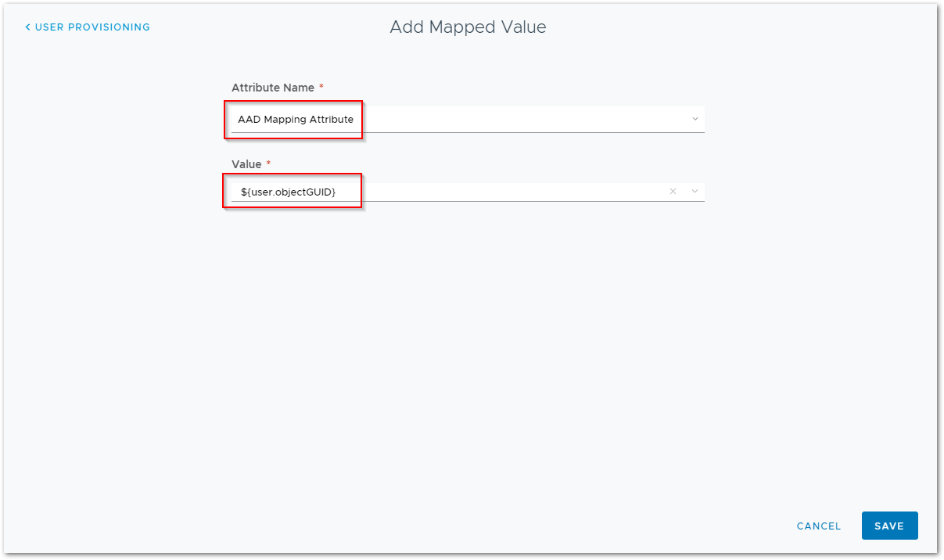
Task: Click the back chevron beside User Provisioning
Action: pos(28,27)
